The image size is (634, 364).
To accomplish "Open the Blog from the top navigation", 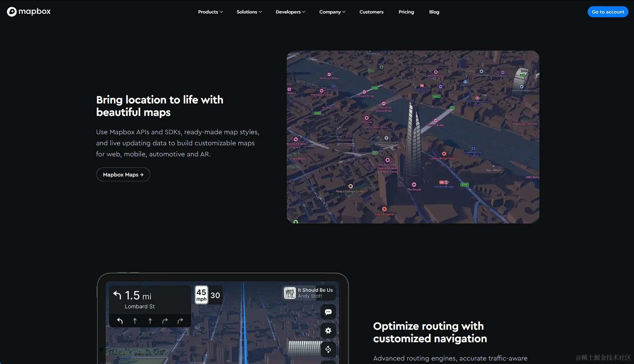I will pos(434,12).
